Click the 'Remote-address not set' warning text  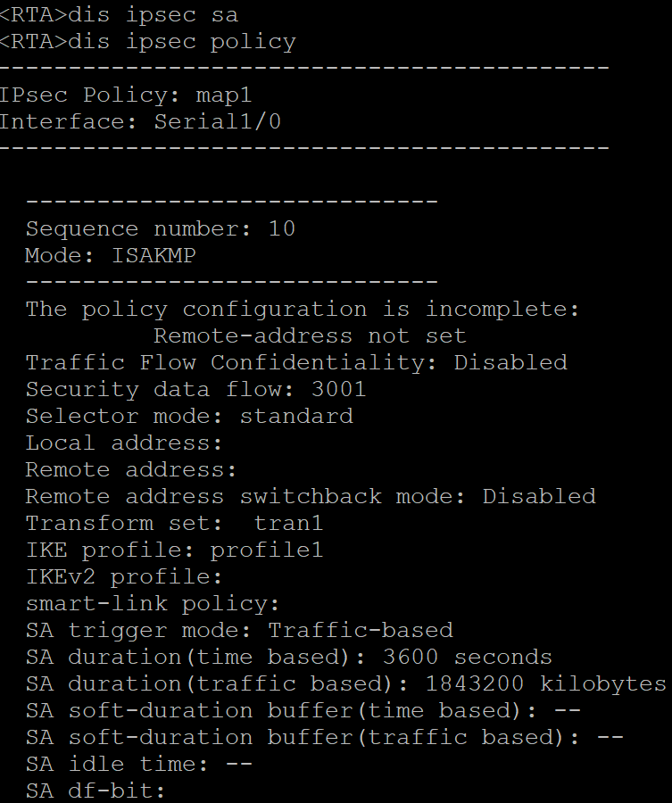(x=310, y=336)
